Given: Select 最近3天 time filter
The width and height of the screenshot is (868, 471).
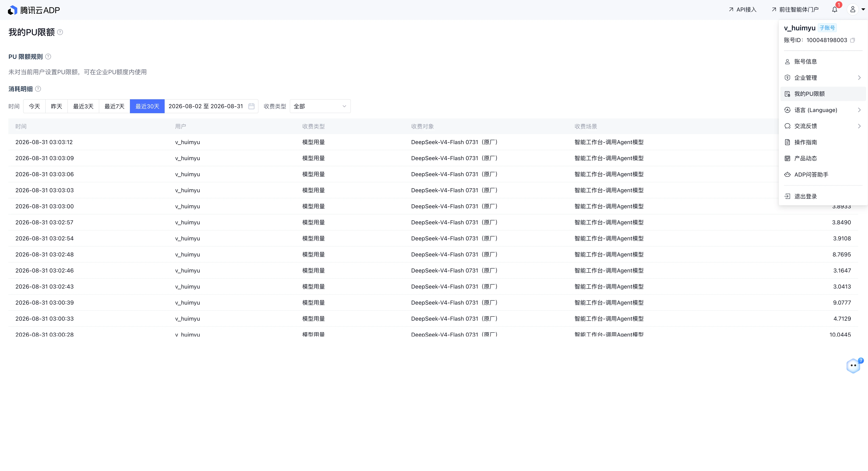Looking at the screenshot, I should coord(83,106).
